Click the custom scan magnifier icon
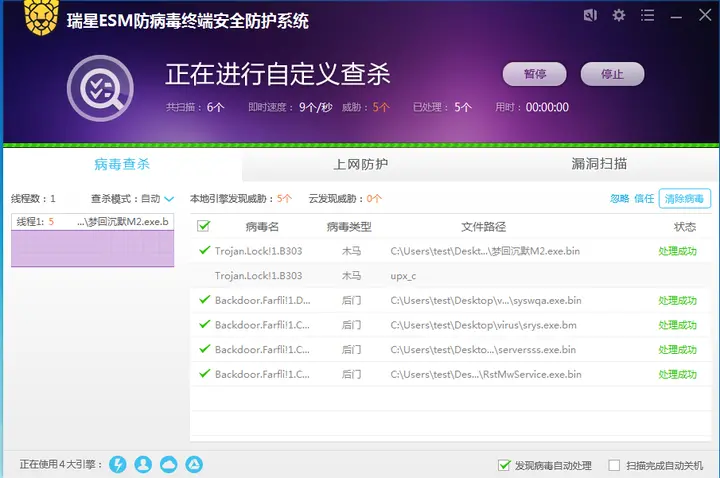This screenshot has height=478, width=720. tap(101, 88)
